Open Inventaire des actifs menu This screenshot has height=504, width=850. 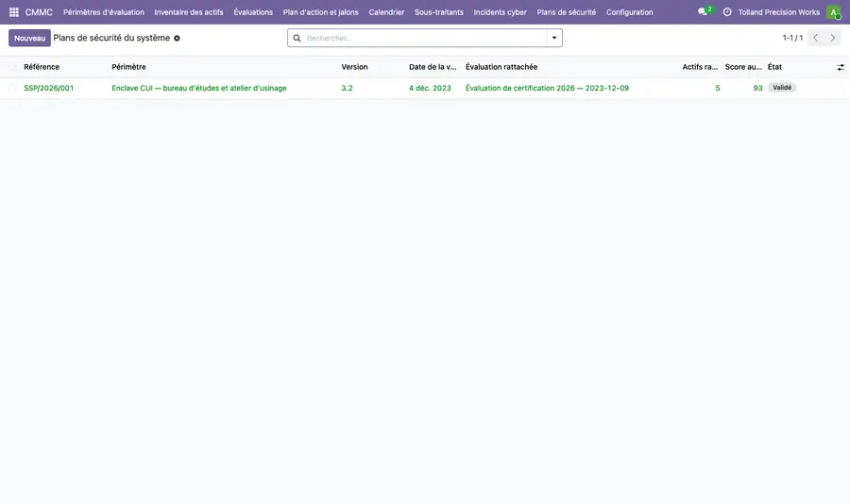(189, 12)
